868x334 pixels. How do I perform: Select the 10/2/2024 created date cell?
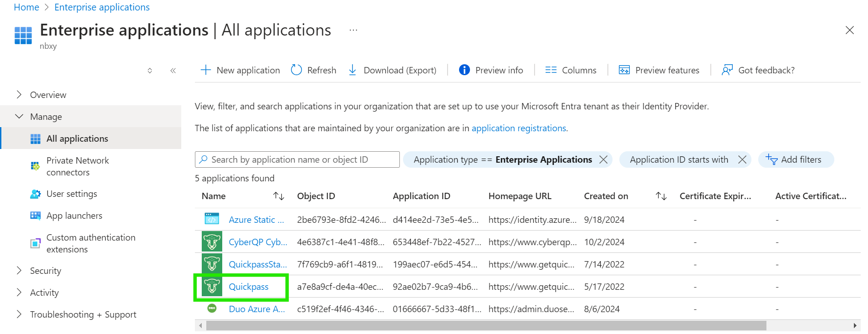pos(604,242)
